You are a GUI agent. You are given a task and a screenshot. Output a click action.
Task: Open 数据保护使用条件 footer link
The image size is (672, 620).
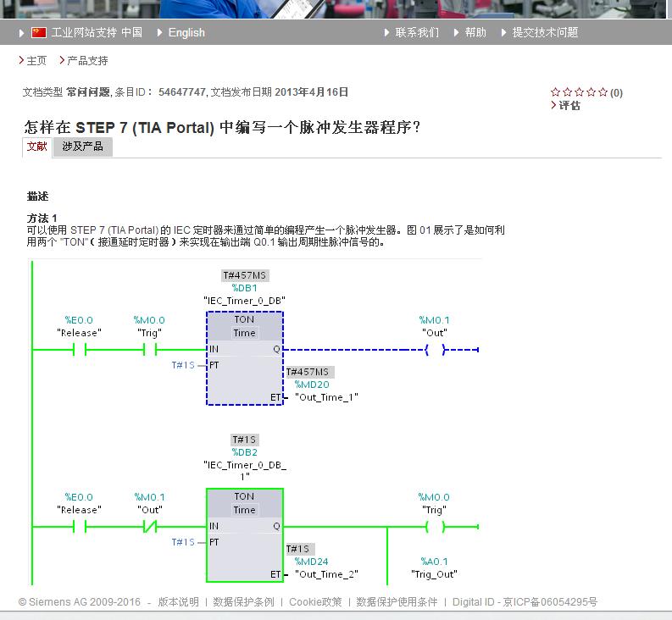point(397,602)
